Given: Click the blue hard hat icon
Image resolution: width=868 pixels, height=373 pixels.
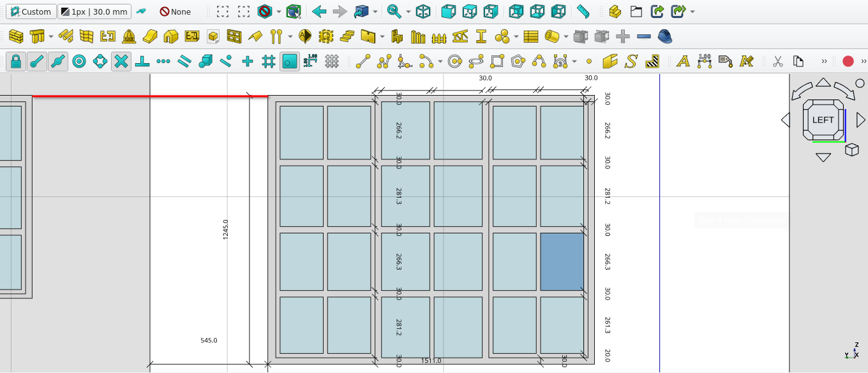Looking at the screenshot, I should pyautogui.click(x=665, y=36).
